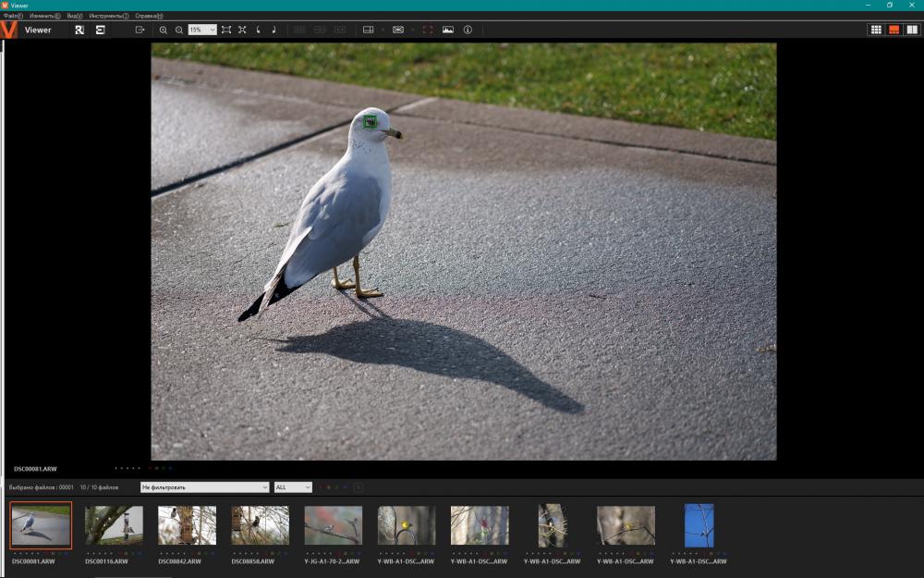Zoom in with the magnifier plus icon
The width and height of the screenshot is (924, 578).
[164, 30]
